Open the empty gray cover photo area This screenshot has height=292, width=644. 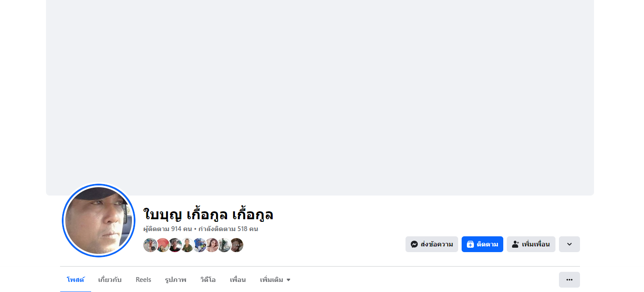tap(320, 97)
